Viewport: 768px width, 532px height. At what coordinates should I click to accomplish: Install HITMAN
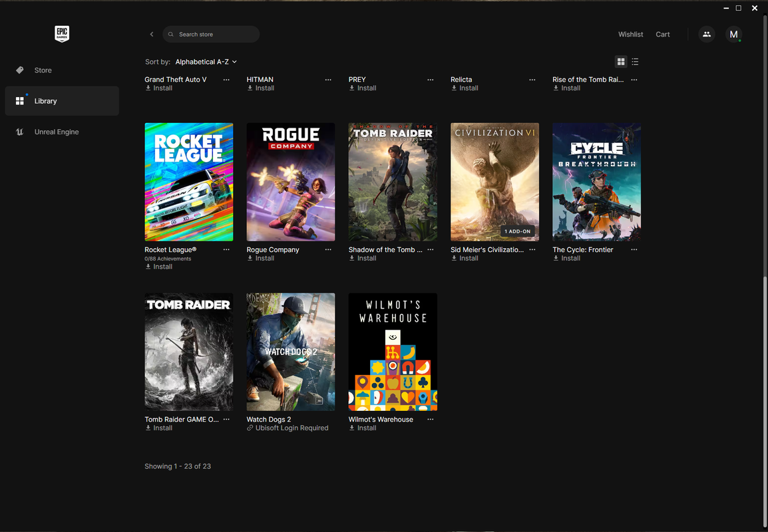coord(261,88)
